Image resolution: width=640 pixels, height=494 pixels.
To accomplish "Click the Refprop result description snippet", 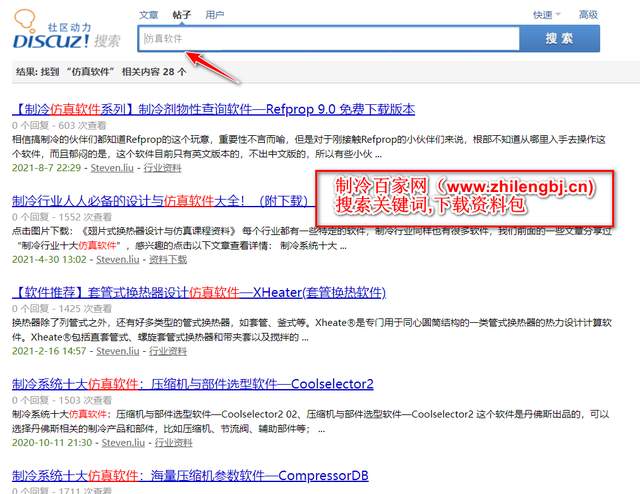I will [309, 147].
